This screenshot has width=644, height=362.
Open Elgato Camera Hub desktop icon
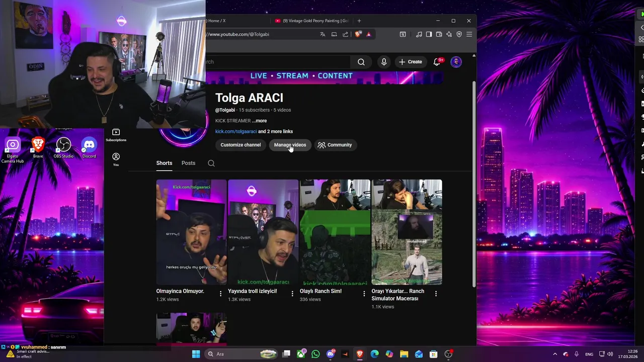(x=13, y=150)
